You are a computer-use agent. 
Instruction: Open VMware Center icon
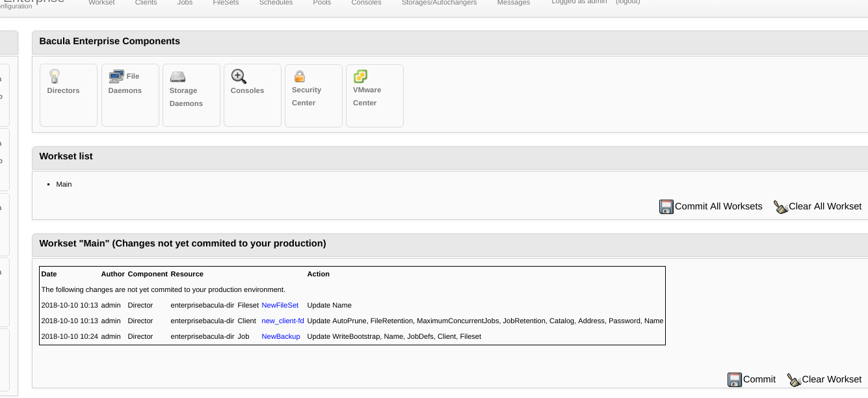(x=360, y=76)
